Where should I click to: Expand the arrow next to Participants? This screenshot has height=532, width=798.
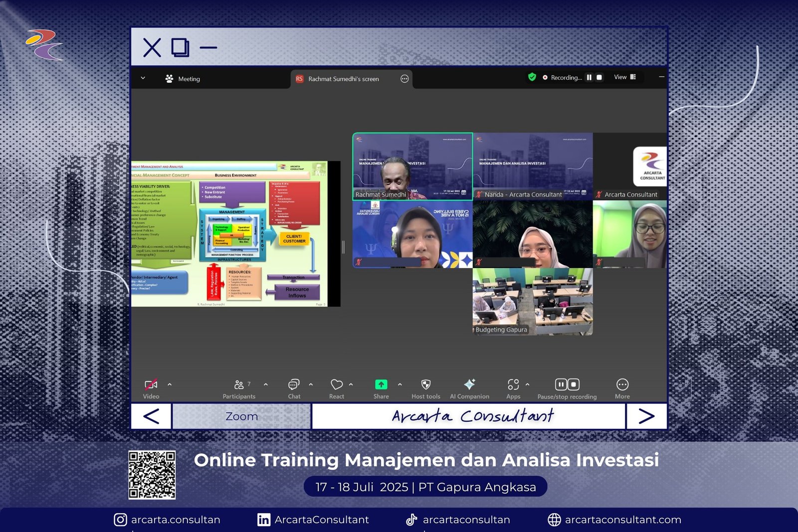tap(266, 384)
